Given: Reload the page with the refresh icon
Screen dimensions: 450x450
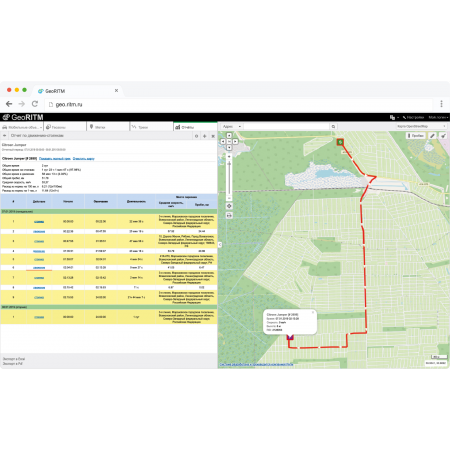Looking at the screenshot, I should click(35, 104).
